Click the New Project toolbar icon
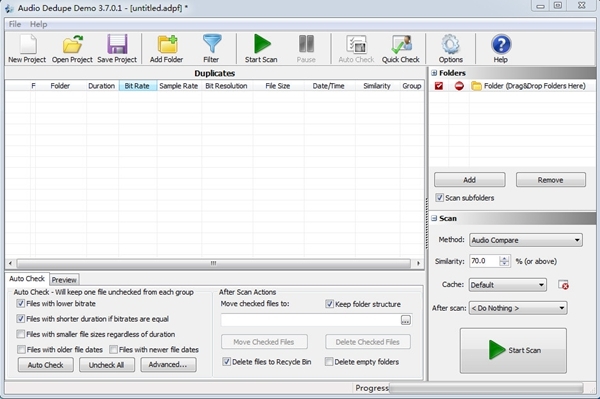600x399 pixels. 27,49
